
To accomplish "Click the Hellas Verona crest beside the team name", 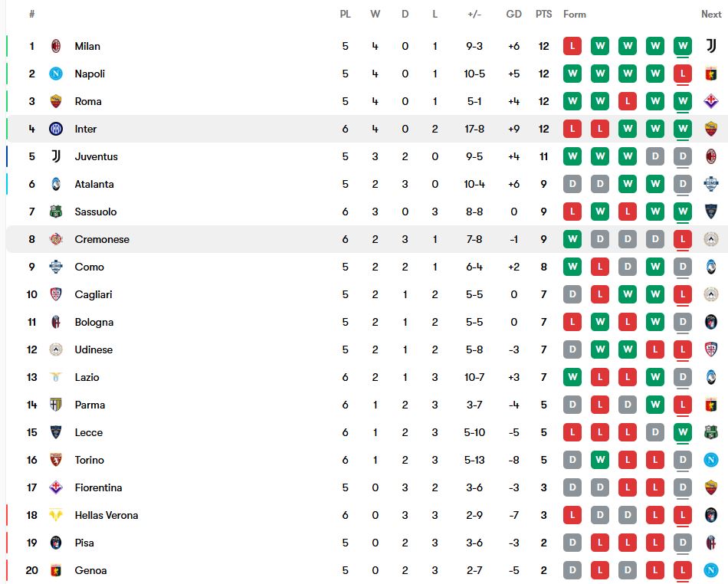I will point(56,515).
